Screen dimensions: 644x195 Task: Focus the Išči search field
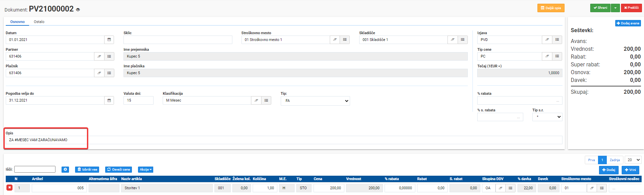click(x=35, y=169)
